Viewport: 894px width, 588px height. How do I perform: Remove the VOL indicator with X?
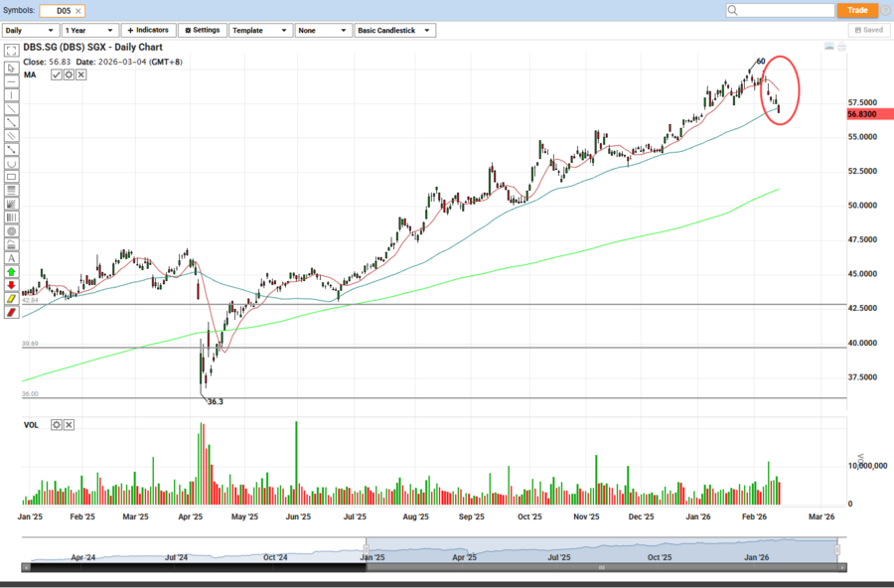tap(69, 425)
